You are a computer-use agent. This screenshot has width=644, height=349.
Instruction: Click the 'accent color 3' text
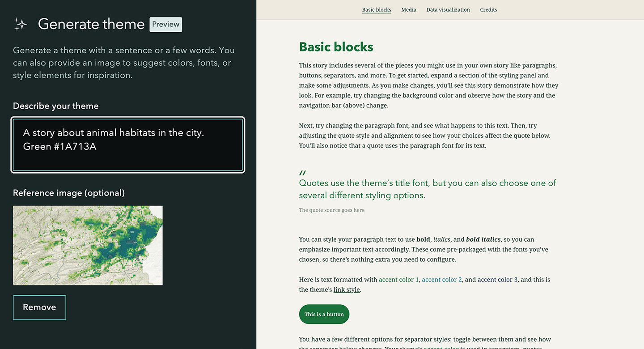coord(497,280)
